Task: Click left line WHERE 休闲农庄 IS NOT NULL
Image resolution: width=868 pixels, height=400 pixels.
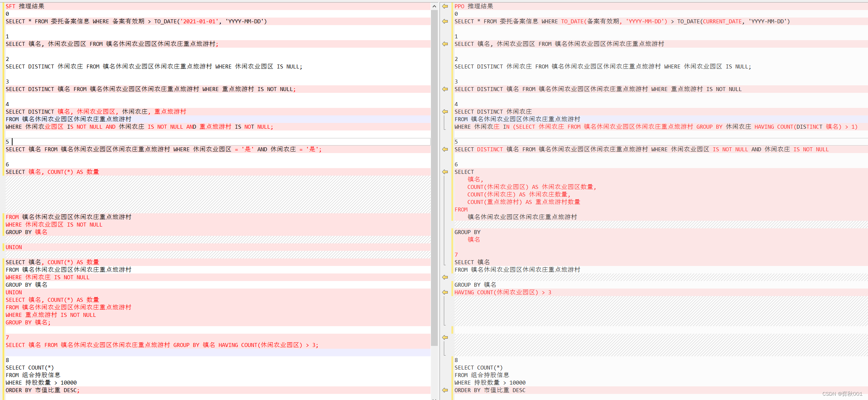Action: (47, 277)
